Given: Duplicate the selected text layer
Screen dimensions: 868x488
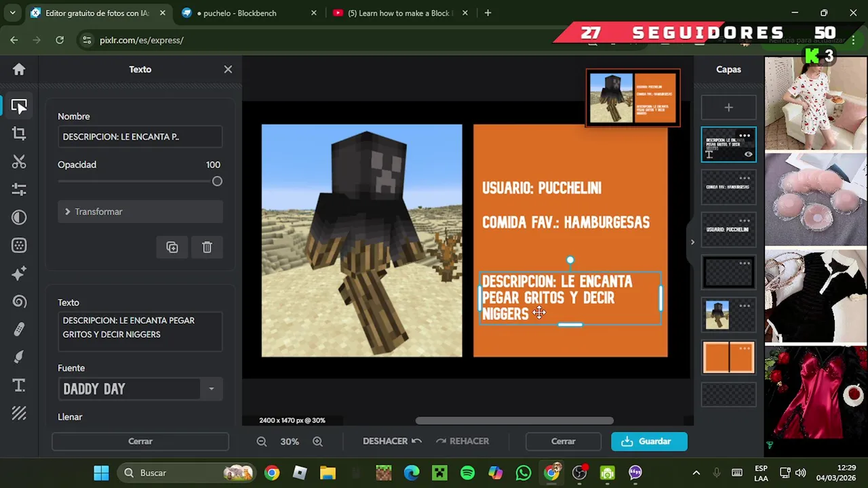Looking at the screenshot, I should (x=172, y=247).
